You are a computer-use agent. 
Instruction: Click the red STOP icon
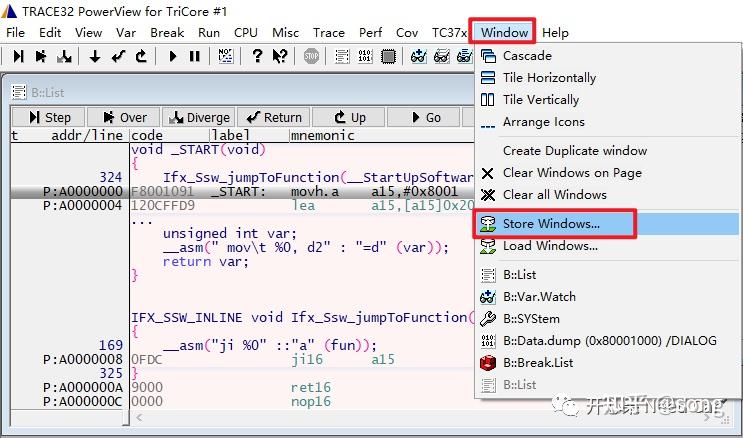click(x=311, y=56)
